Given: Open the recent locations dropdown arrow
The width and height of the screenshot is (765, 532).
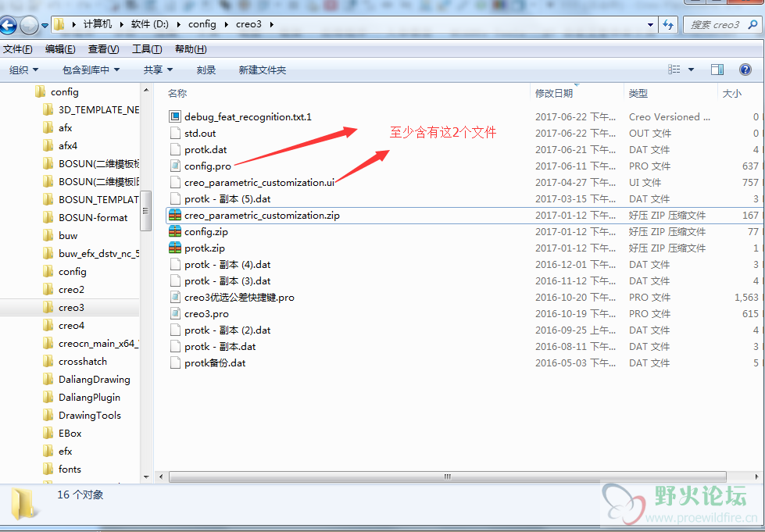Looking at the screenshot, I should coord(45,25).
